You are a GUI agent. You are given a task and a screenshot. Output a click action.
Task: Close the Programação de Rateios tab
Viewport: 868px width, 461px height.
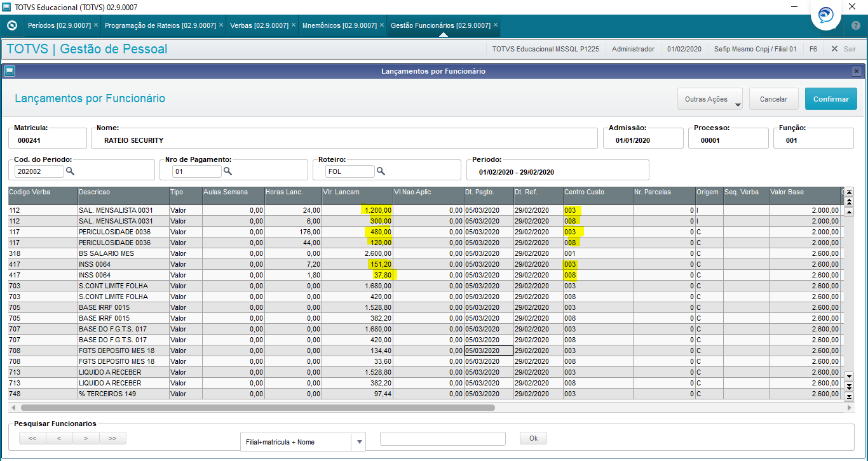[221, 25]
